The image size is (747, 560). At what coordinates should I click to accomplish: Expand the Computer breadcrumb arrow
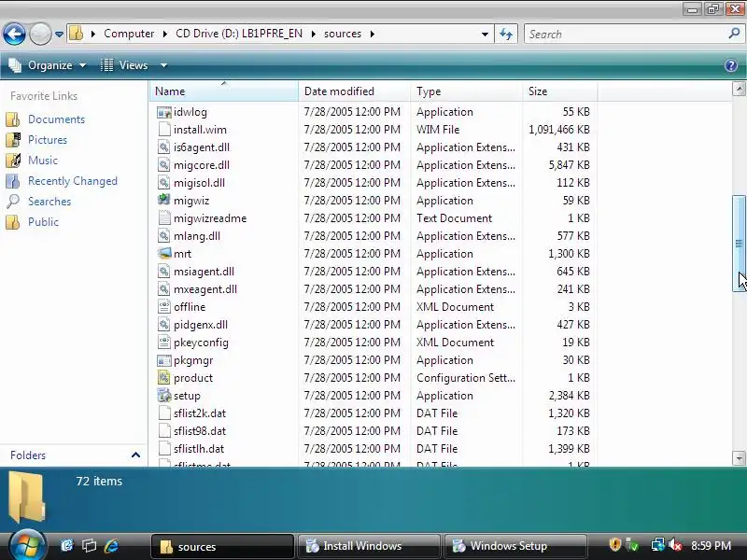165,34
